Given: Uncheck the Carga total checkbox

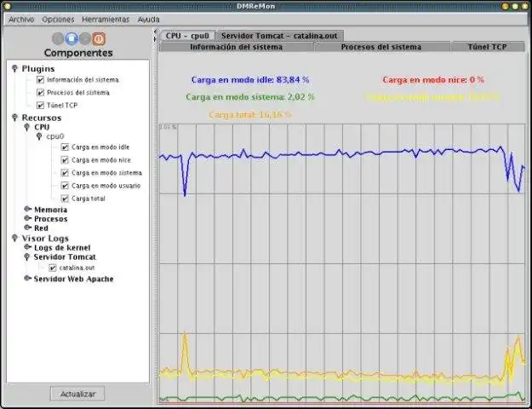Looking at the screenshot, I should click(65, 199).
